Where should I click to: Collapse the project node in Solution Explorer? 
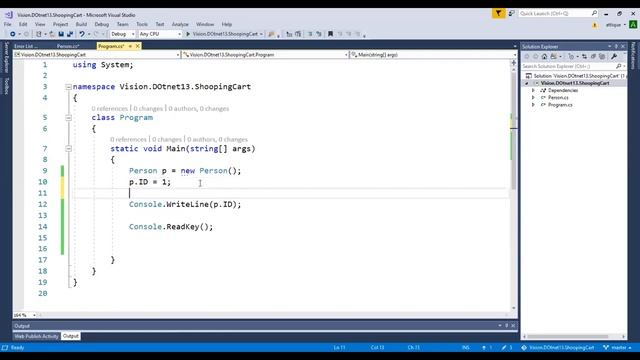(x=527, y=83)
